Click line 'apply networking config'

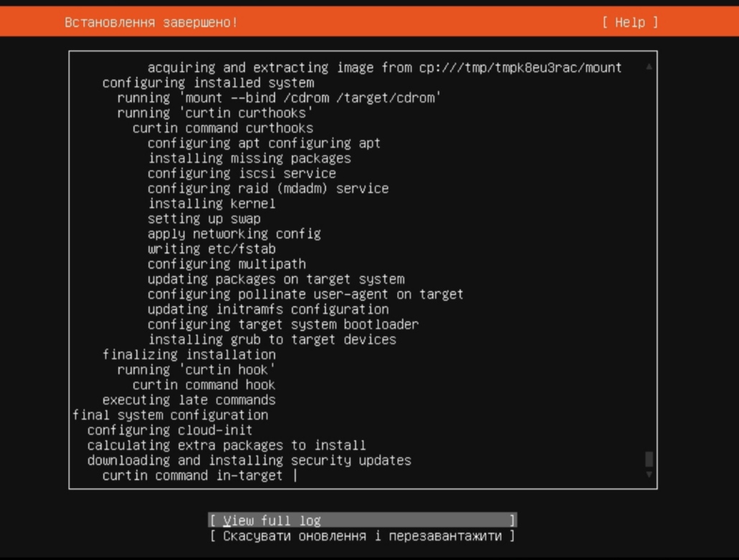(x=234, y=233)
